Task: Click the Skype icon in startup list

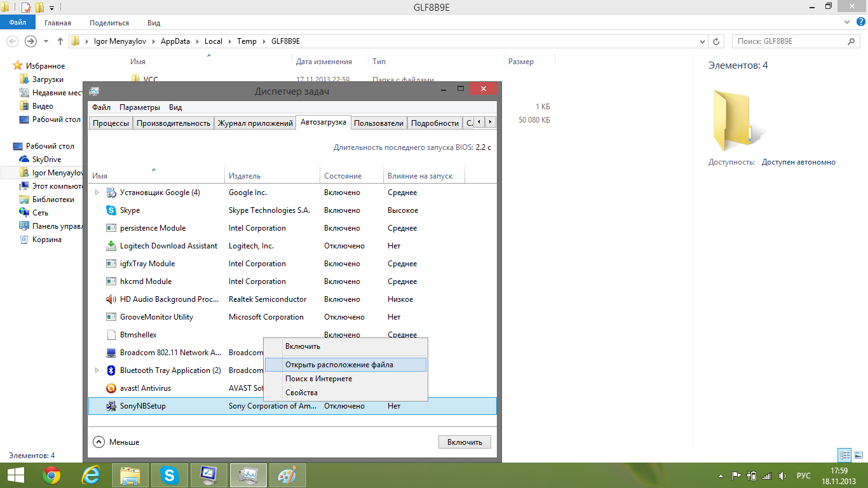Action: (111, 210)
